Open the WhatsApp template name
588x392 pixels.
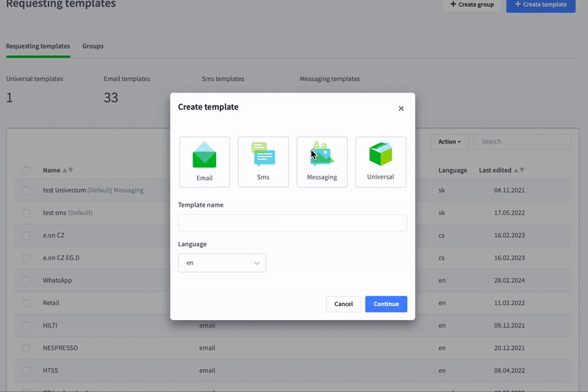57,280
